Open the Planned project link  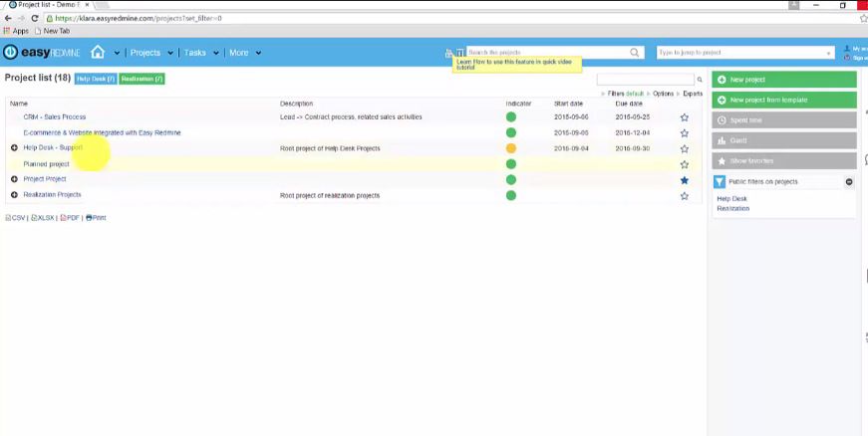[46, 164]
